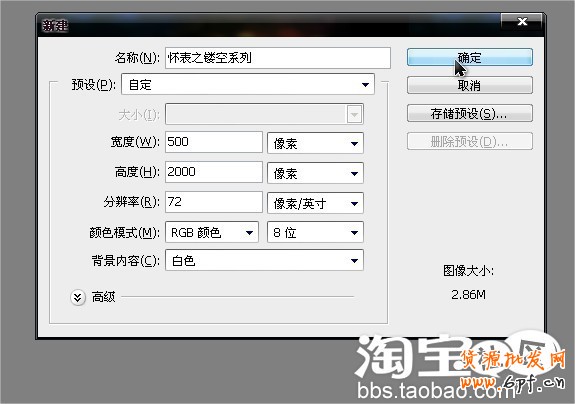Screen dimensions: 575x404
Task: Open the 8 位 bit depth dropdown
Action: click(315, 232)
